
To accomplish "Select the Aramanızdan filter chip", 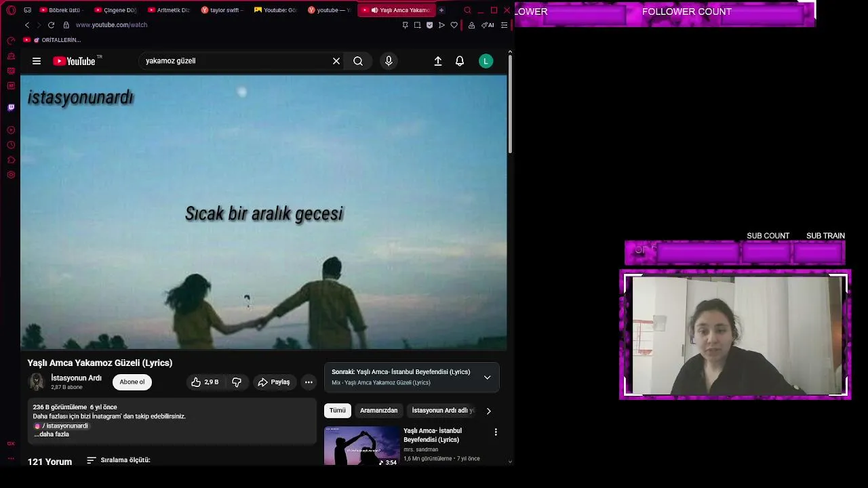I will point(378,411).
